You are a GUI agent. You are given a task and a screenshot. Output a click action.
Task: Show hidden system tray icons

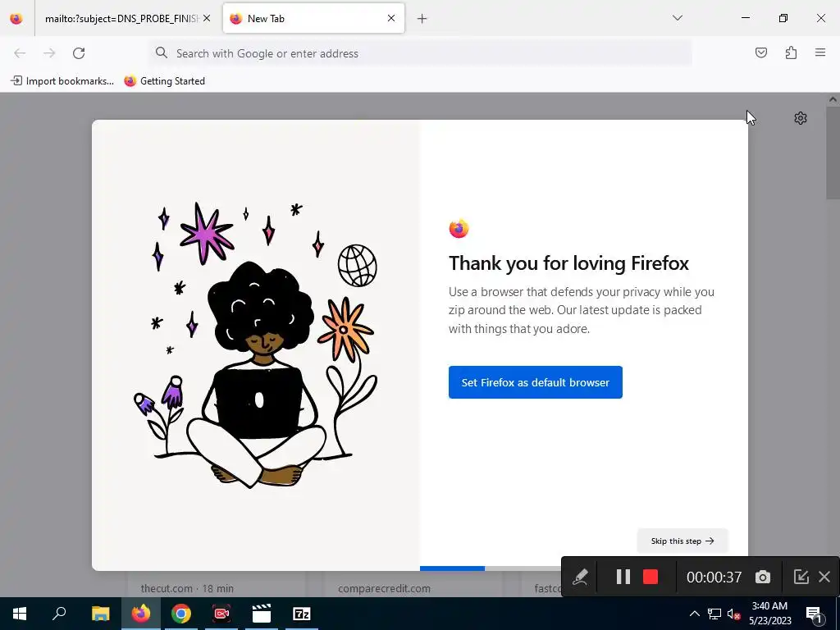(694, 614)
